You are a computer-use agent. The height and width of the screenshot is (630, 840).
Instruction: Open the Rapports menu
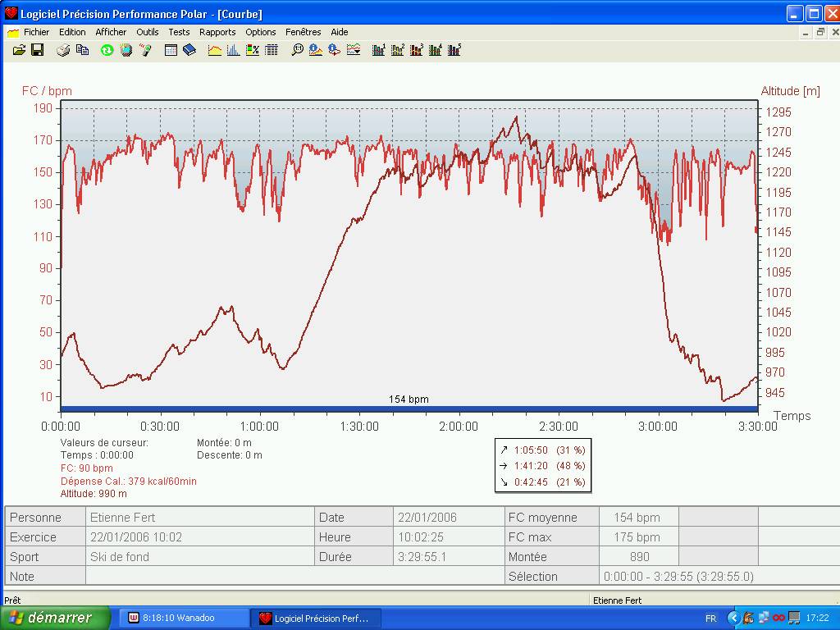tap(217, 32)
